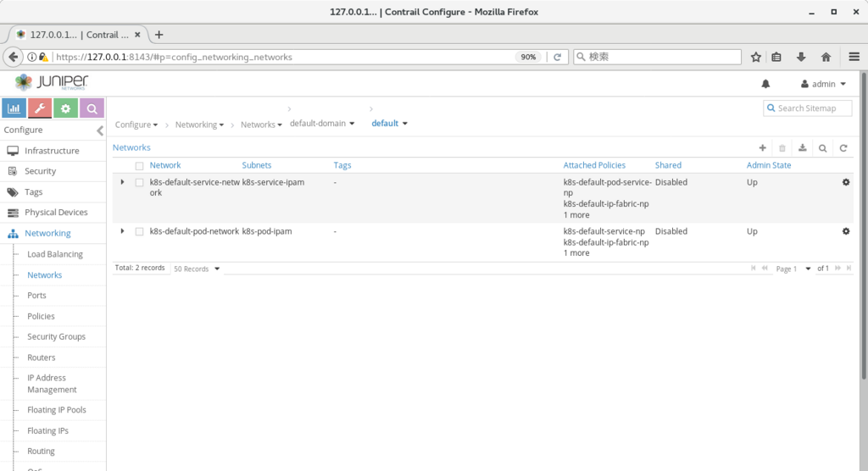Open the Routers submenu item
868x471 pixels.
click(42, 357)
